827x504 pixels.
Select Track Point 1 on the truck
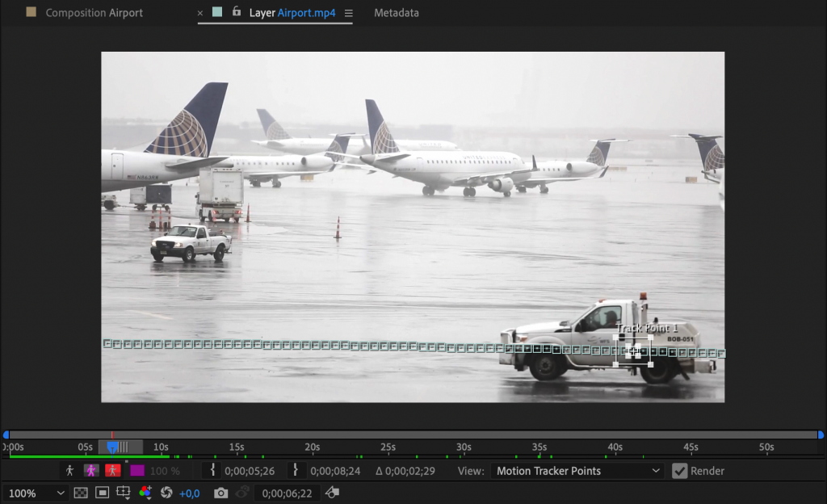635,350
